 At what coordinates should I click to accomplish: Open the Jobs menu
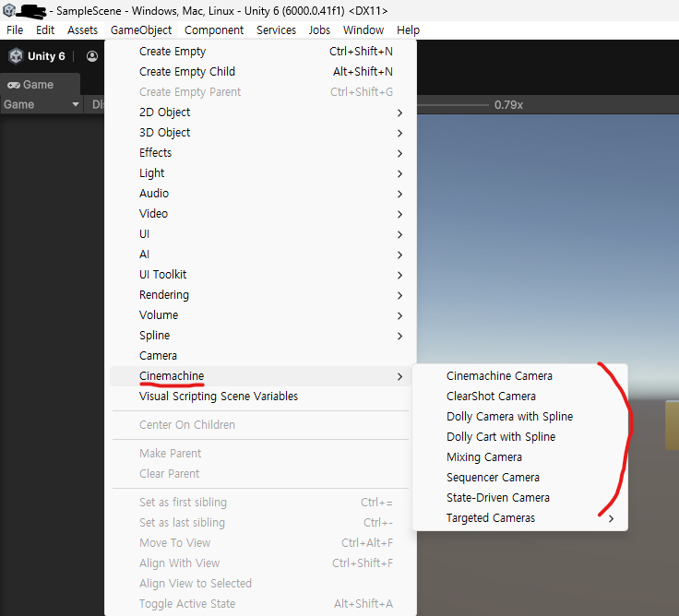pyautogui.click(x=319, y=30)
